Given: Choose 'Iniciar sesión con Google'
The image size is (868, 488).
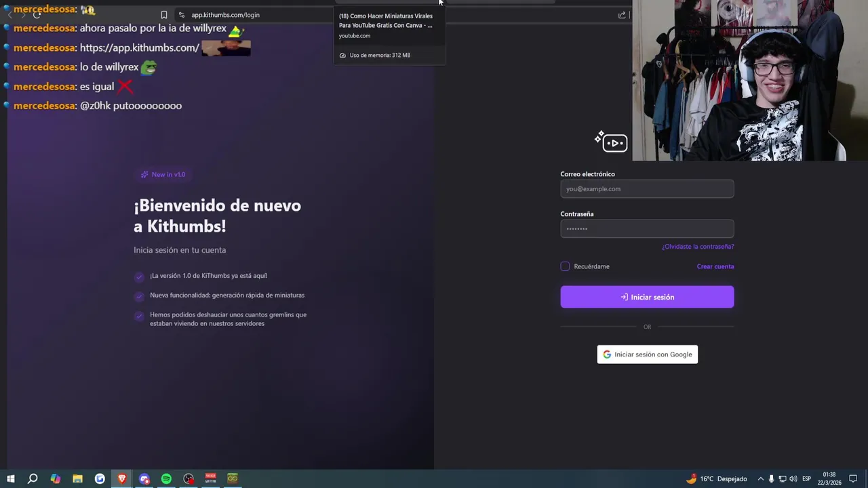Looking at the screenshot, I should [647, 354].
